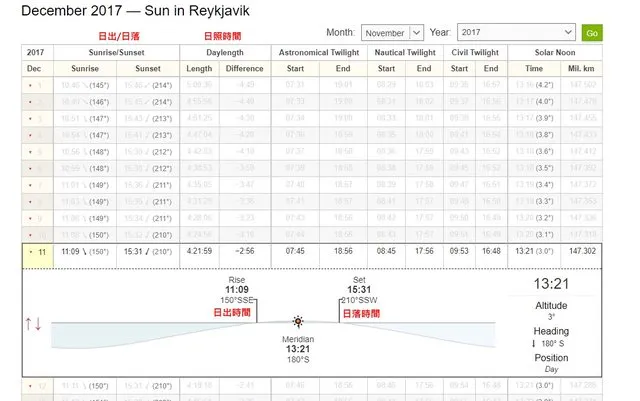Click the Meridian 13:21 label under the sun

pos(298,344)
